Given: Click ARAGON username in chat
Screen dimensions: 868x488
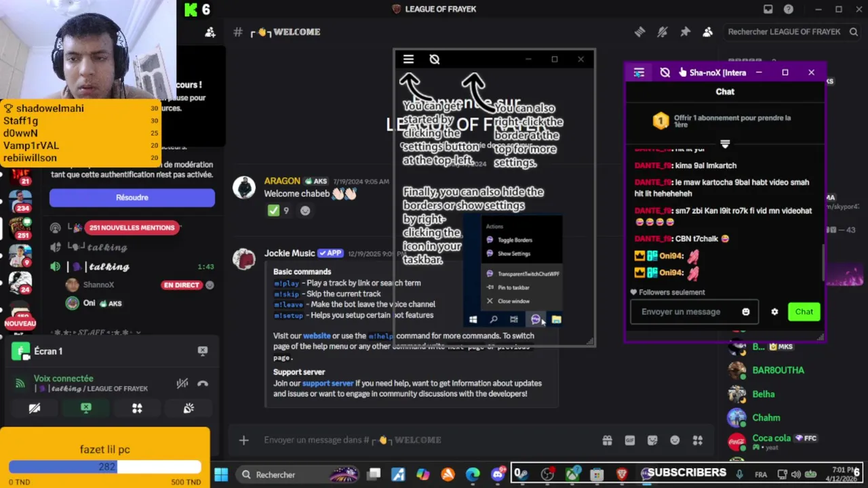Looking at the screenshot, I should click(282, 181).
